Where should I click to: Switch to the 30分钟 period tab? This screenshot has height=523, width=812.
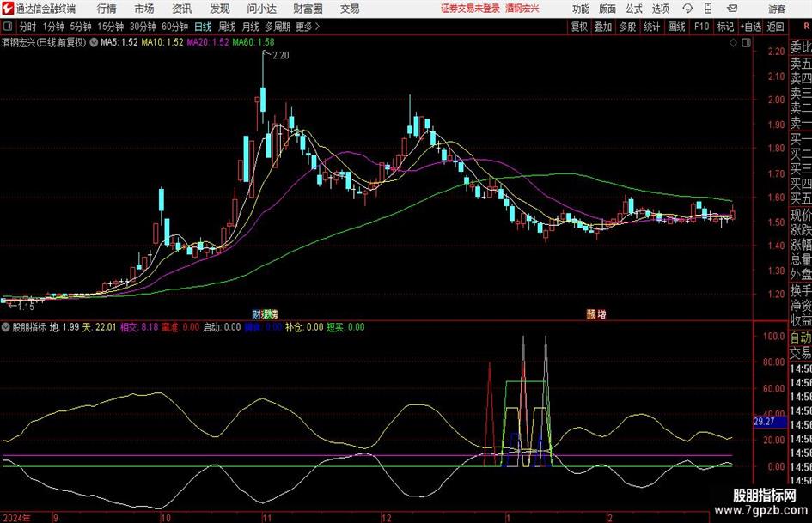click(143, 27)
